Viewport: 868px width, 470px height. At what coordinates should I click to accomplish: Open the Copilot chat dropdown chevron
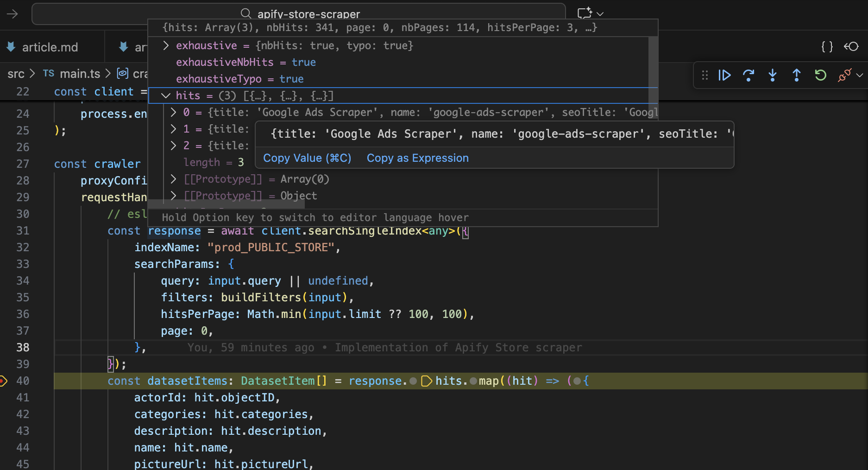click(600, 14)
